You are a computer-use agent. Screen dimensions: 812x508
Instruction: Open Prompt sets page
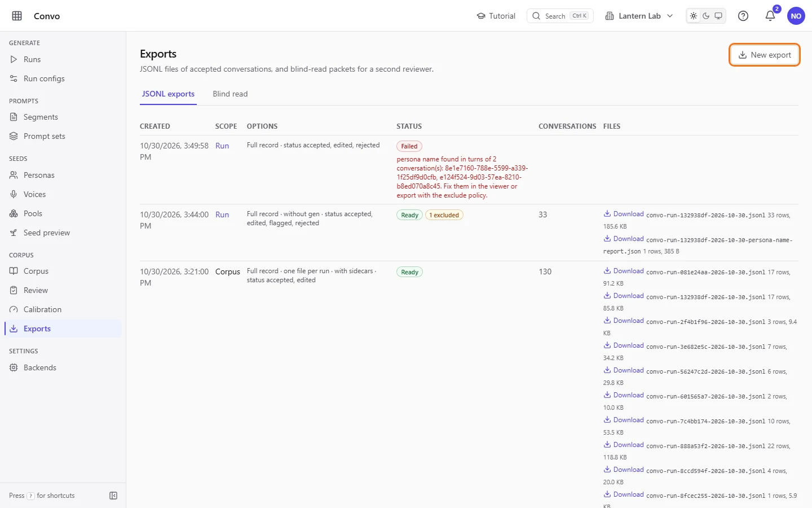(x=63, y=136)
